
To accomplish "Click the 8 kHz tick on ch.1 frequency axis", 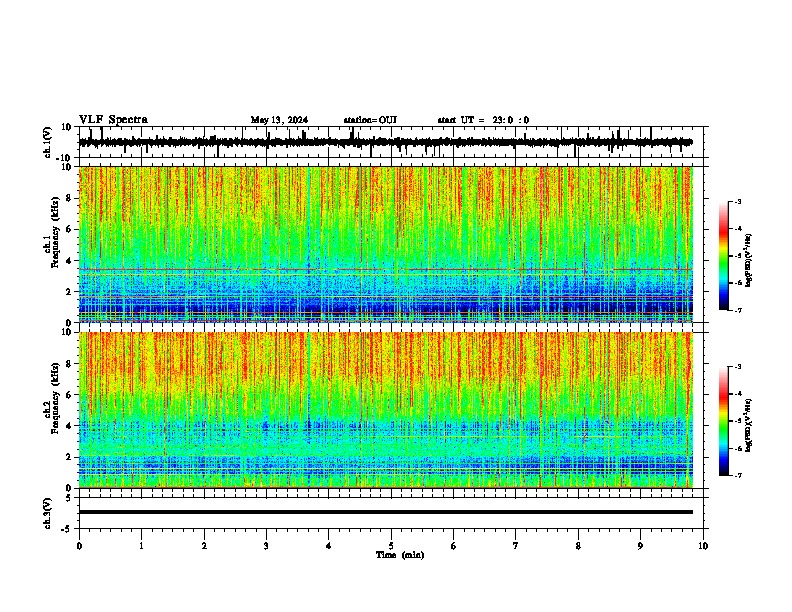I will (69, 198).
